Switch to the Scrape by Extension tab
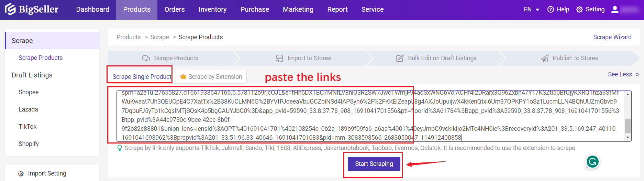The image size is (644, 181). (211, 77)
